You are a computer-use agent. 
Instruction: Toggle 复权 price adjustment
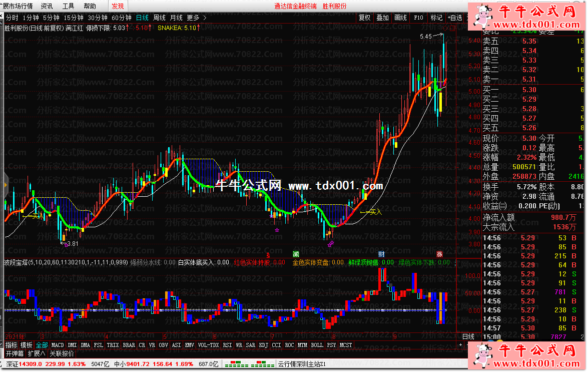click(364, 18)
